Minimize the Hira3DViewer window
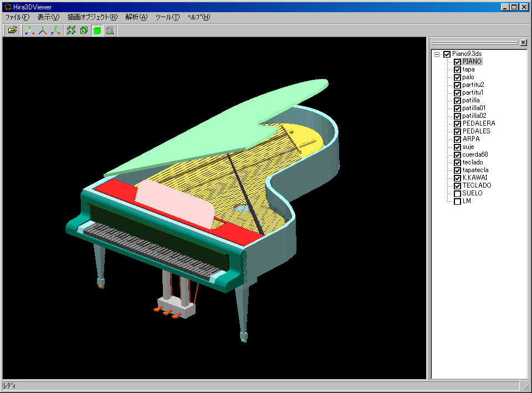 point(505,7)
